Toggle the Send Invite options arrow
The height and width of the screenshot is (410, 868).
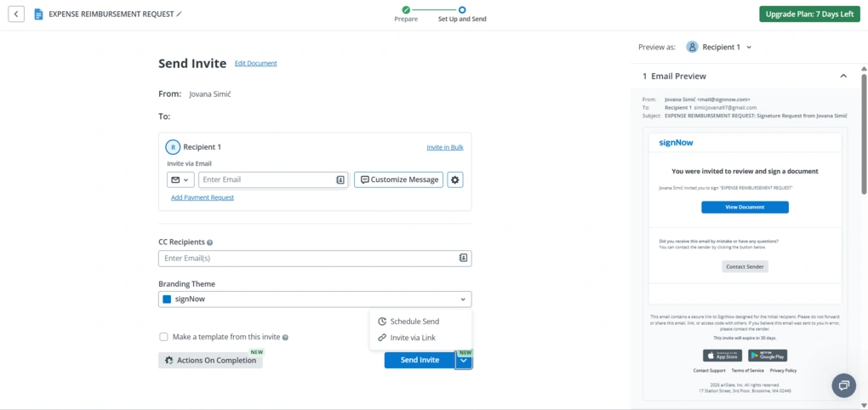(464, 361)
